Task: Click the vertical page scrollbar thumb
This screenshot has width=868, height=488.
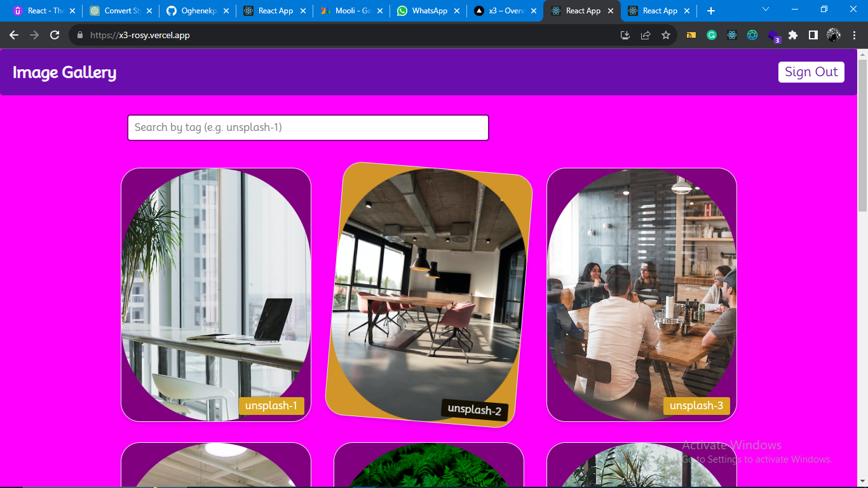Action: (862, 135)
